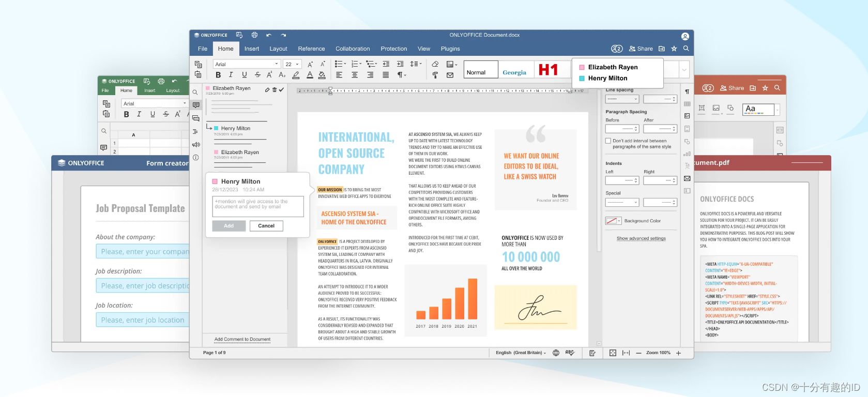This screenshot has width=868, height=397.
Task: Toggle italic in spreadsheet editor window
Action: tap(139, 114)
